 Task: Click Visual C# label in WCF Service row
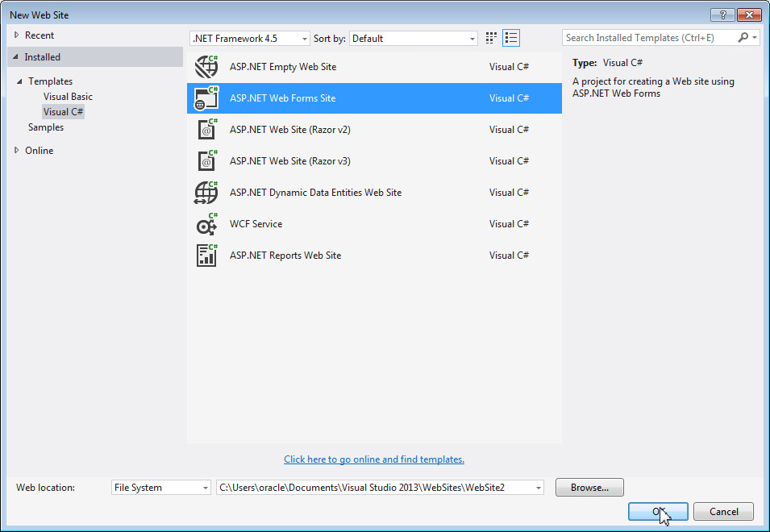pos(509,224)
